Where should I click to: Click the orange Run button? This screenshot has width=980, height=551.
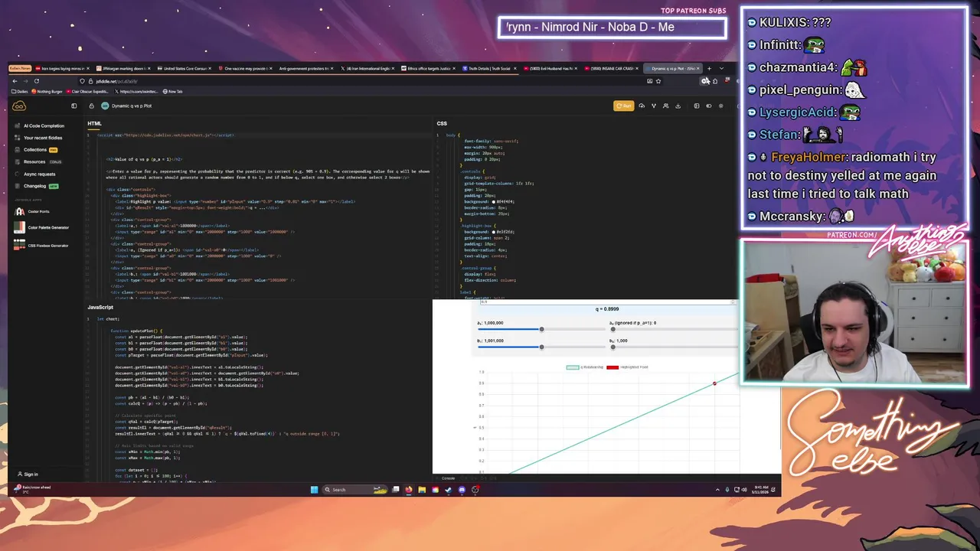tap(624, 106)
